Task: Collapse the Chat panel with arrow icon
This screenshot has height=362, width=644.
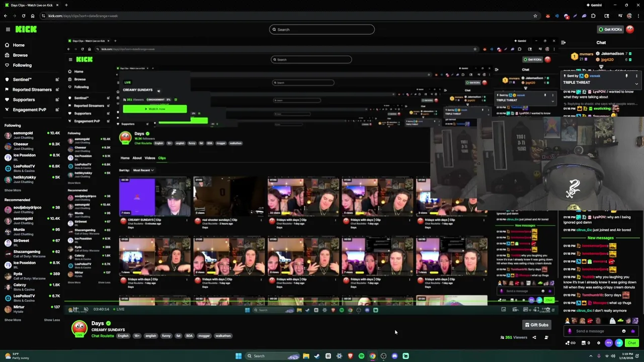Action: click(563, 43)
